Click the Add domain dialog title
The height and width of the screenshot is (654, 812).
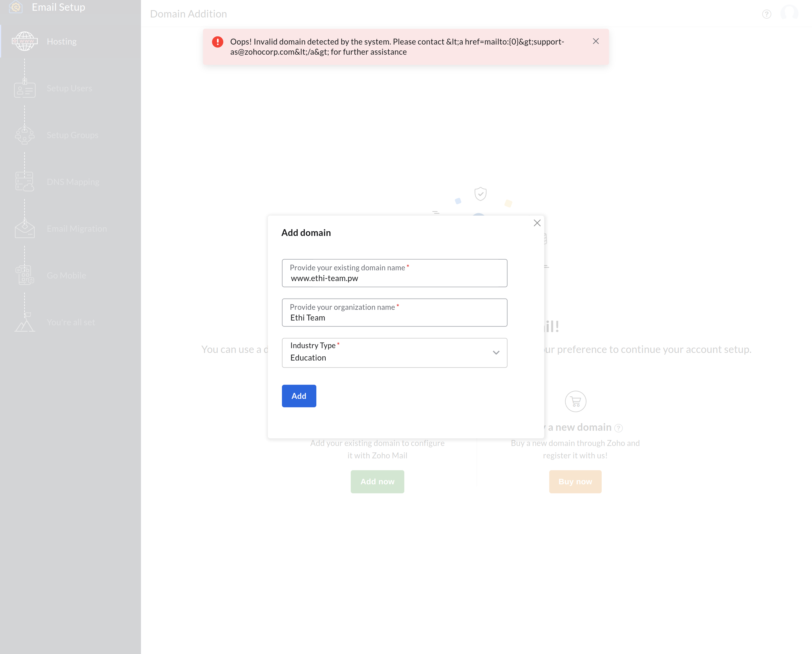pyautogui.click(x=306, y=233)
